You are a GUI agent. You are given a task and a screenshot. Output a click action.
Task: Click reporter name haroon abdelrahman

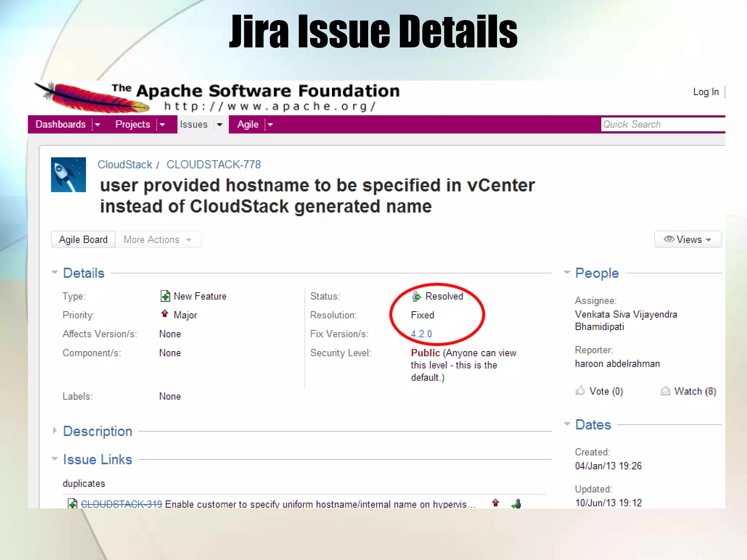point(617,363)
